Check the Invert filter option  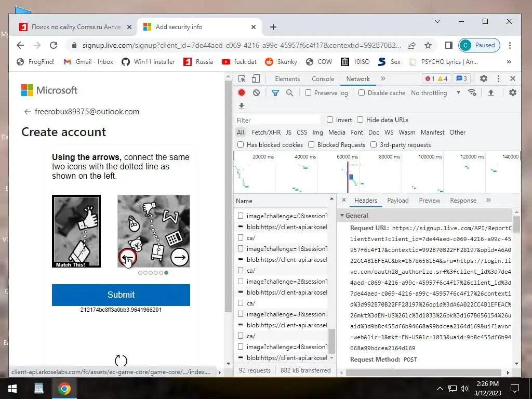click(329, 119)
